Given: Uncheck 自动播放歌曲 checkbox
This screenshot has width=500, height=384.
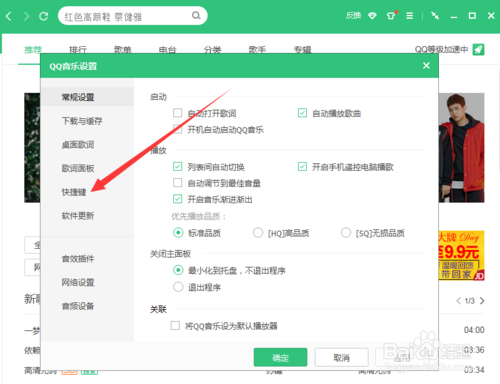Looking at the screenshot, I should 302,113.
